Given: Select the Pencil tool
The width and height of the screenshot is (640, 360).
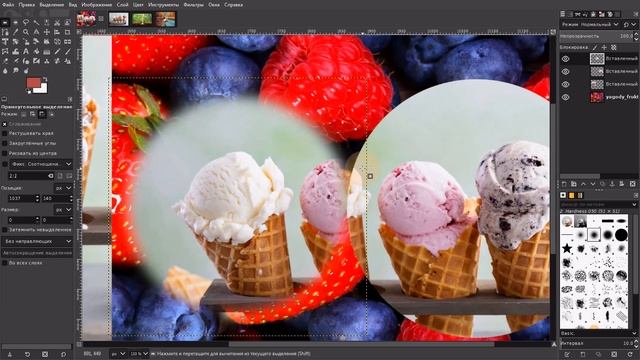Looking at the screenshot, I should point(57,51).
